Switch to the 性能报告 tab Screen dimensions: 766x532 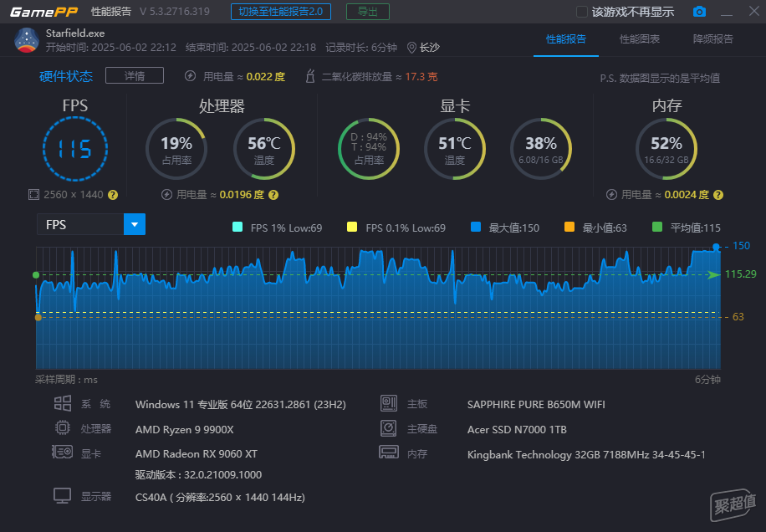click(565, 39)
